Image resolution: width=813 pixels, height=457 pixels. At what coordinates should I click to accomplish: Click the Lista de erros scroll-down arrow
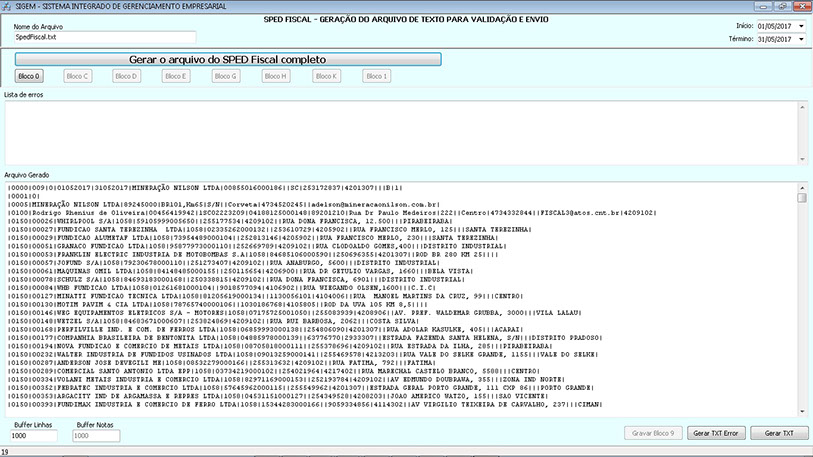click(801, 158)
